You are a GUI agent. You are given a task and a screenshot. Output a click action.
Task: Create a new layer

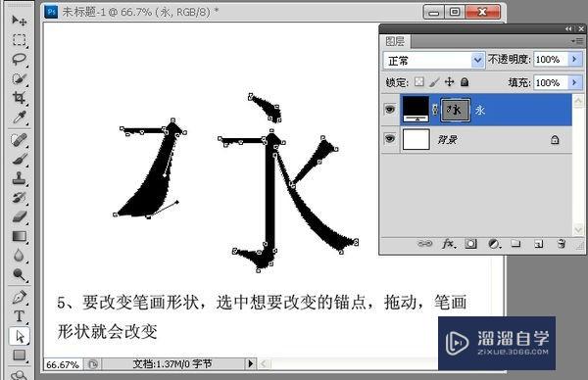(x=538, y=244)
